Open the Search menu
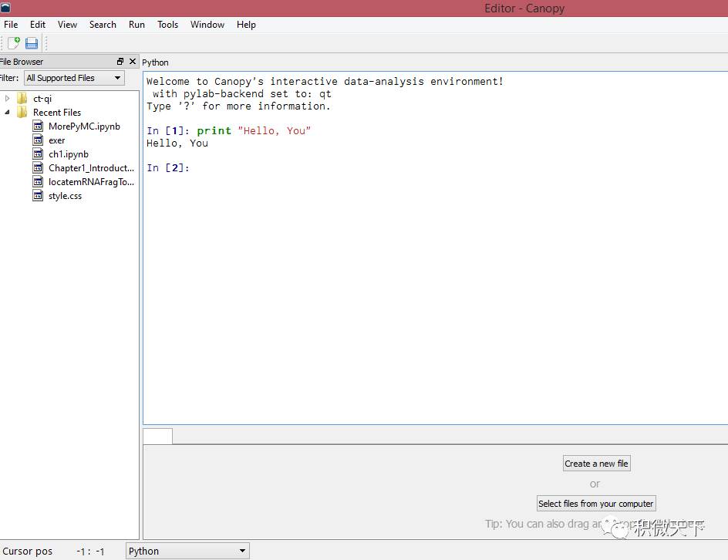The height and width of the screenshot is (560, 728). [x=103, y=25]
